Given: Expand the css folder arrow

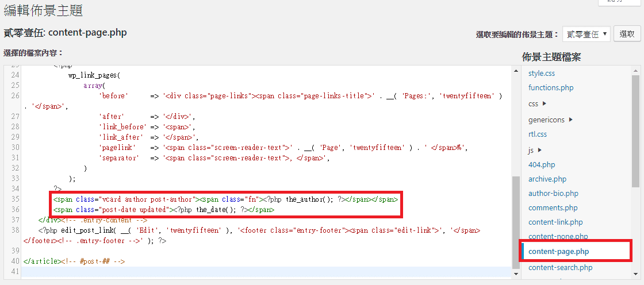Looking at the screenshot, I should (x=544, y=104).
